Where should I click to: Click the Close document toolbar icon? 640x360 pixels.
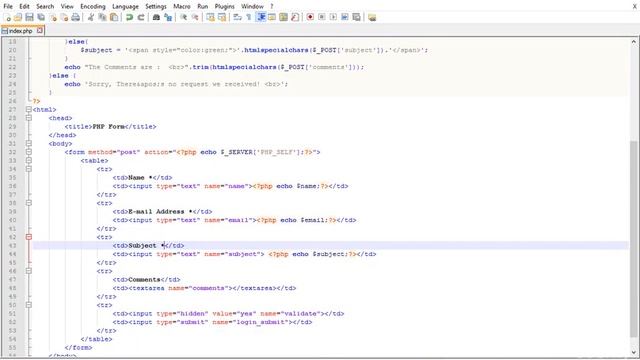(x=53, y=17)
